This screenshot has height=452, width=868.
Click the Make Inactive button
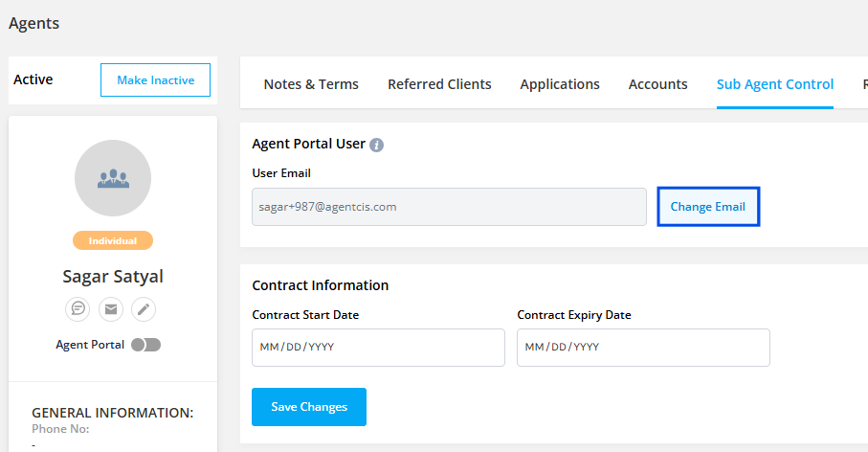155,80
